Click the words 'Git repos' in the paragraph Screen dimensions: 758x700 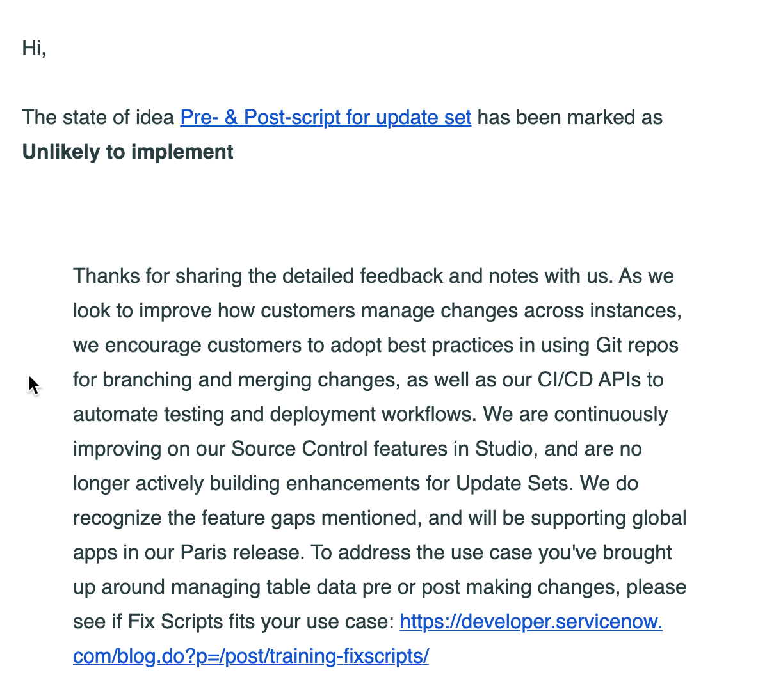(x=636, y=346)
